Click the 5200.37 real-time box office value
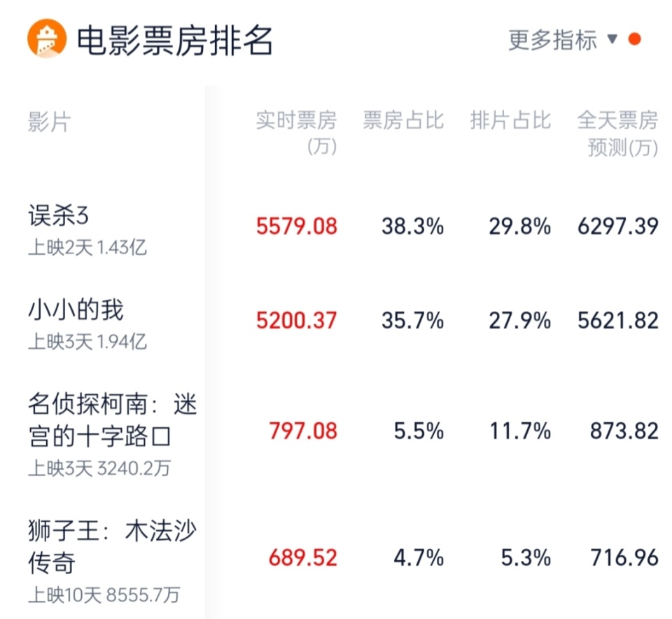Screen dimensions: 672x619 pyautogui.click(x=297, y=321)
